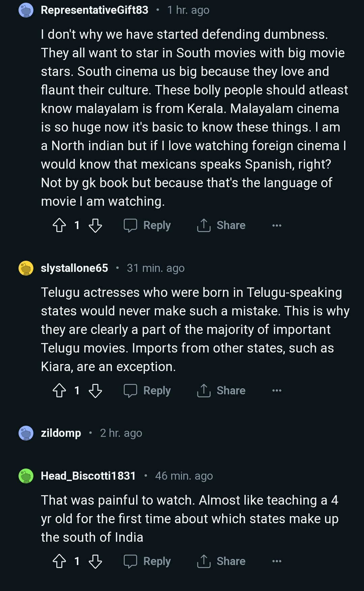Share RepresentativeGift83's comment
The height and width of the screenshot is (591, 364).
221,225
